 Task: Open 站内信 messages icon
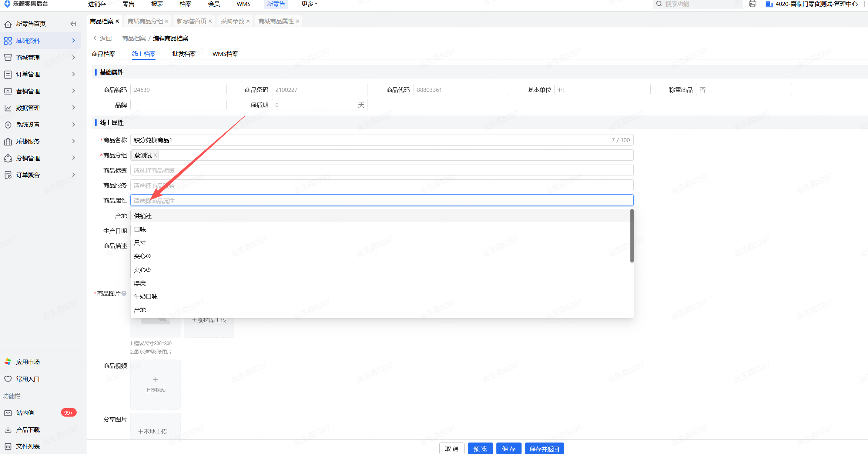tap(8, 413)
